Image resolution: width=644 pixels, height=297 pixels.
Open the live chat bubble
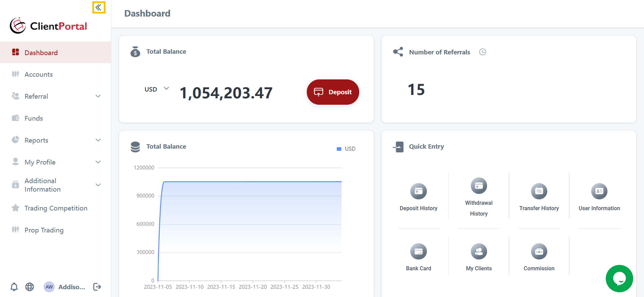[619, 278]
